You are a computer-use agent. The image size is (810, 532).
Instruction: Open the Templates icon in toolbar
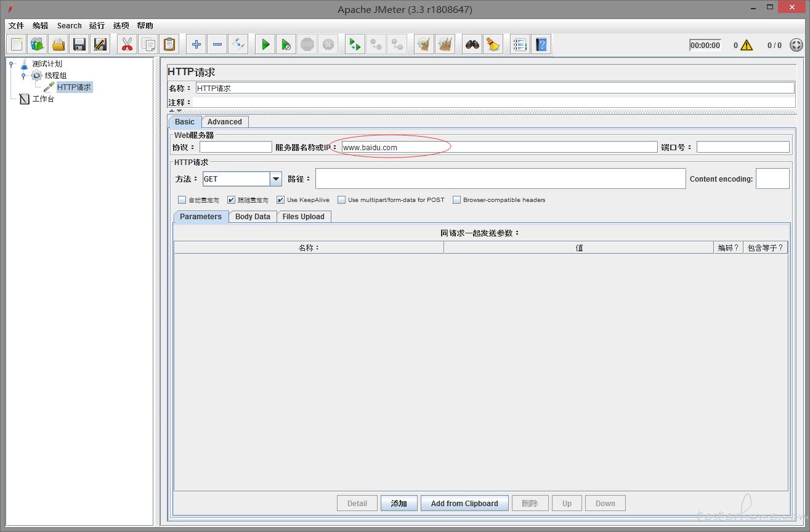click(x=38, y=44)
